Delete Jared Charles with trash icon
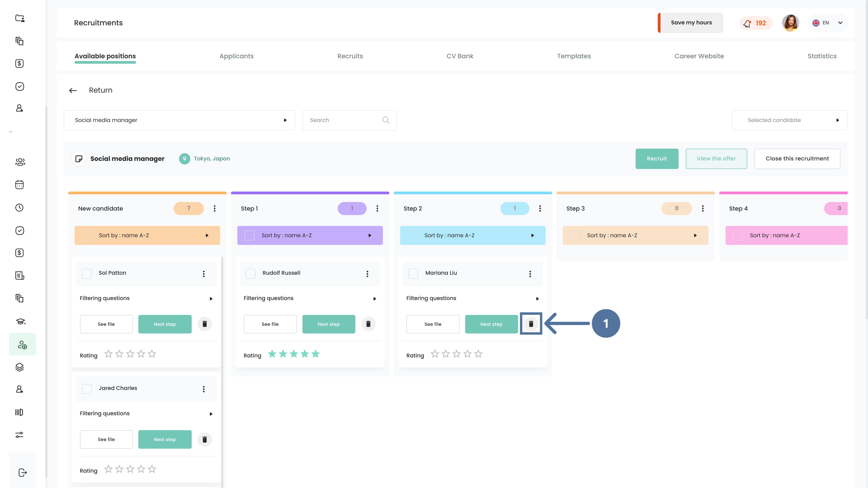Viewport: 868px width, 488px height. click(205, 439)
